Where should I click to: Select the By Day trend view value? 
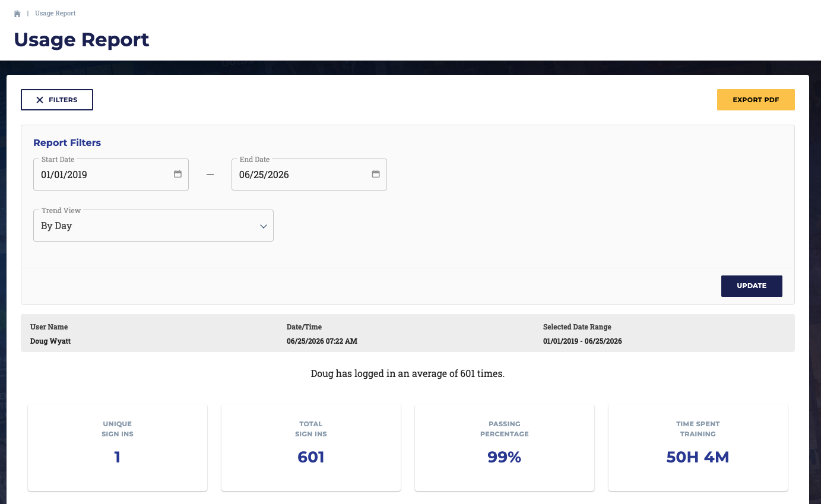56,226
